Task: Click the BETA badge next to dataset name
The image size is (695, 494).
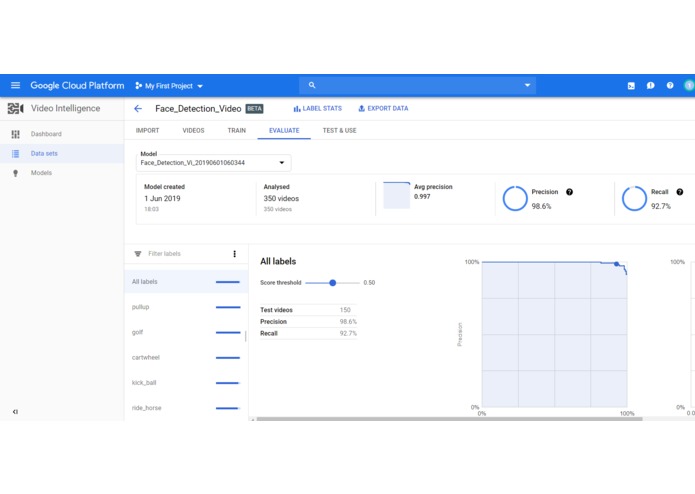Action: tap(254, 109)
